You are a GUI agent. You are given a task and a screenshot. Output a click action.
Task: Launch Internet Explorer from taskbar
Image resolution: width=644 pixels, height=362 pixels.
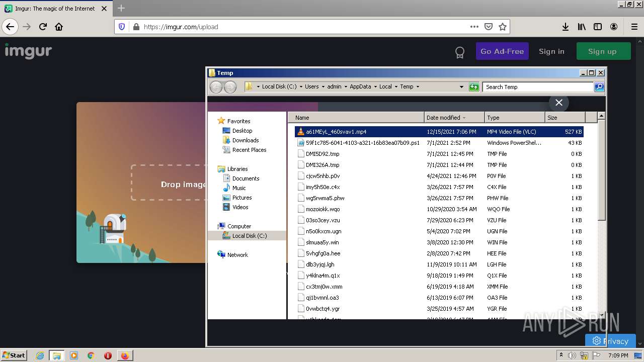coord(40,355)
